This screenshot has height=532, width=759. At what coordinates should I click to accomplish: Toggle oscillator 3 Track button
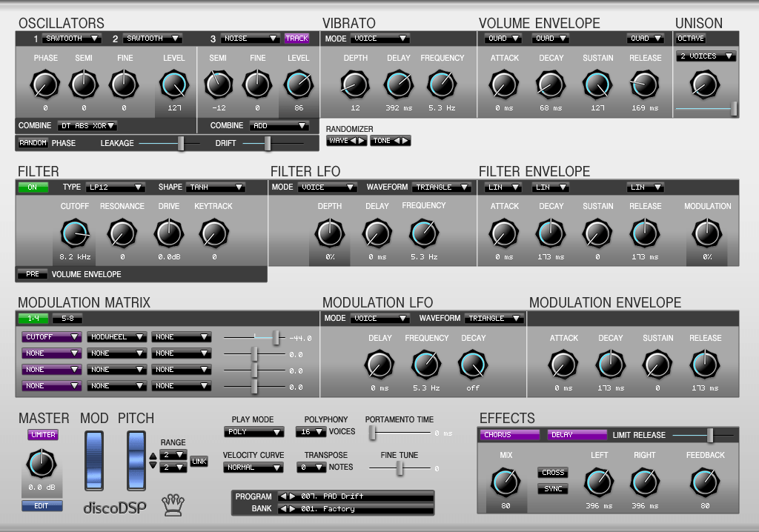tap(296, 39)
